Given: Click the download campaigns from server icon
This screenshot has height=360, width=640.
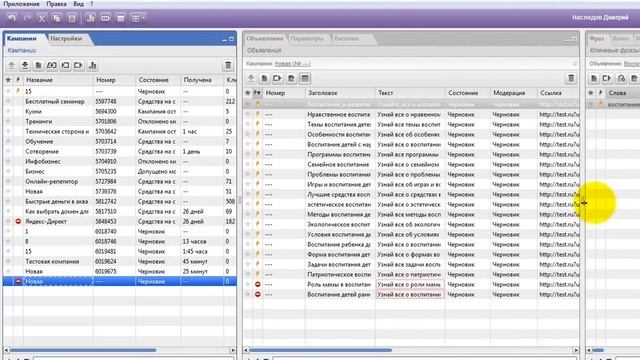Looking at the screenshot, I should coord(25,65).
